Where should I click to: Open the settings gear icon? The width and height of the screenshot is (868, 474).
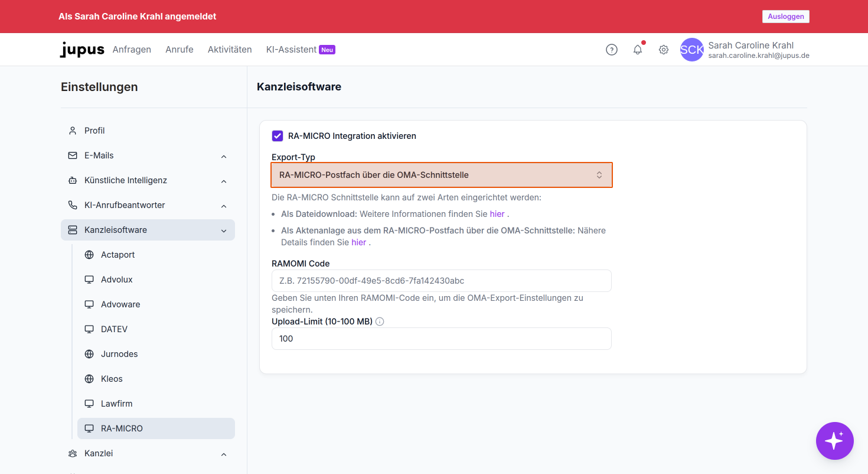[x=664, y=50]
